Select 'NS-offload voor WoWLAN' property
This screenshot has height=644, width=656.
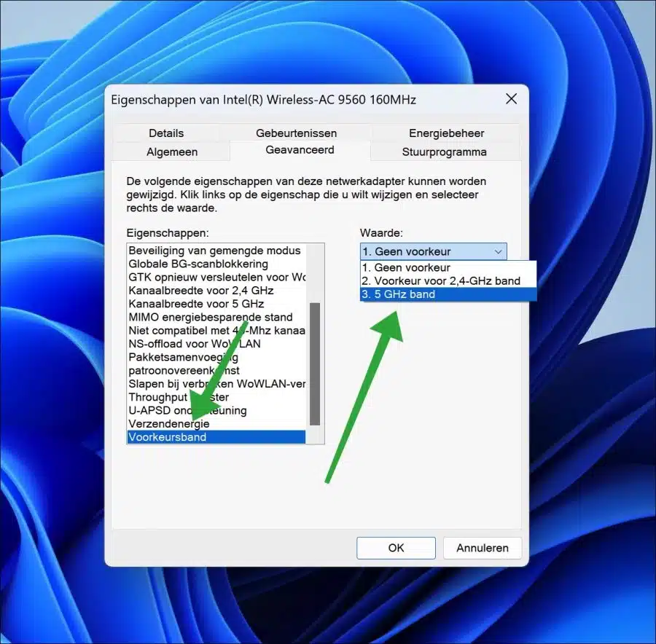(x=216, y=344)
